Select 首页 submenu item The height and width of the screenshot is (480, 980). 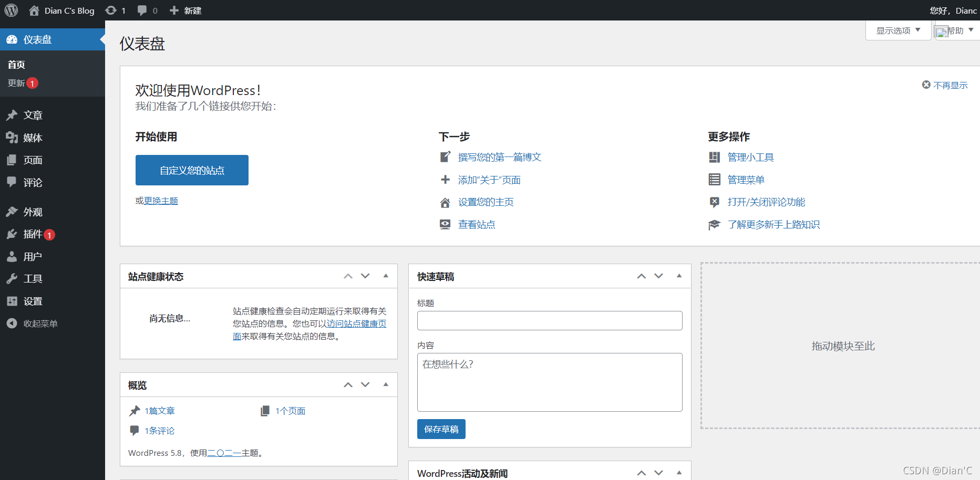[16, 65]
